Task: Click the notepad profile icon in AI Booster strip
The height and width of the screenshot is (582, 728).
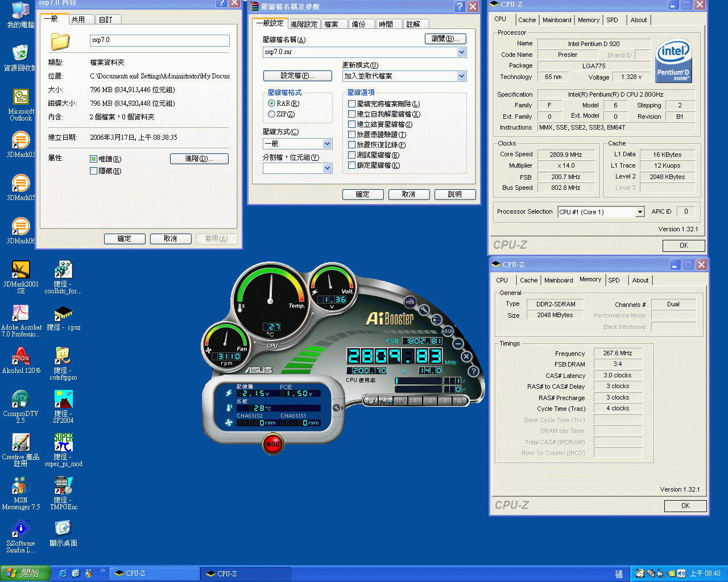Action: tap(371, 401)
